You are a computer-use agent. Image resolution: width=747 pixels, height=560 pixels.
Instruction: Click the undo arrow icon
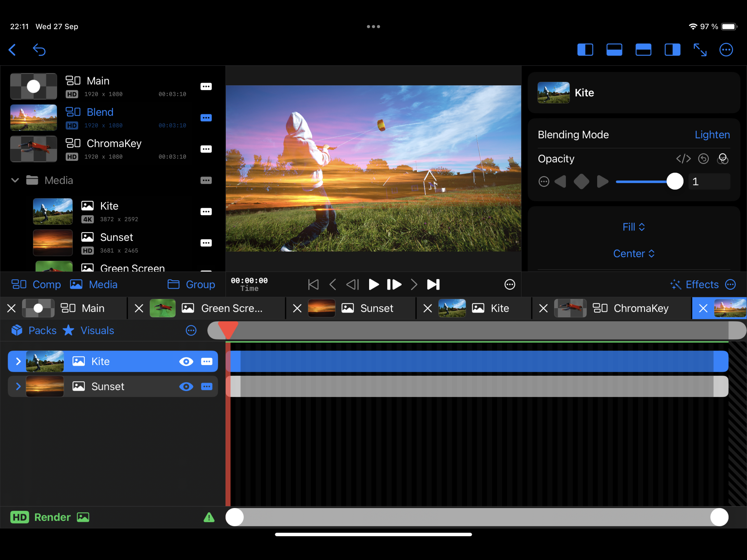[x=39, y=50]
